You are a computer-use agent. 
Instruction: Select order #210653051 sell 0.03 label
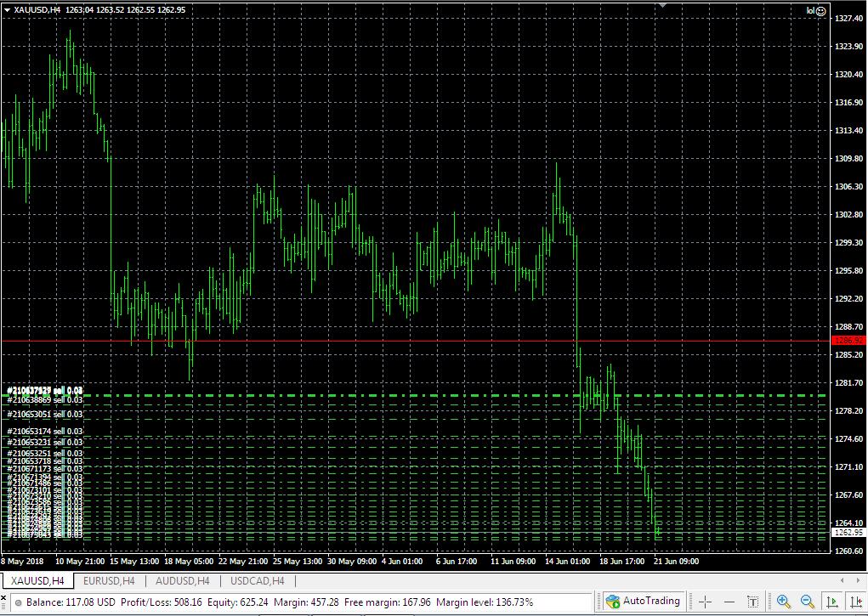[45, 414]
